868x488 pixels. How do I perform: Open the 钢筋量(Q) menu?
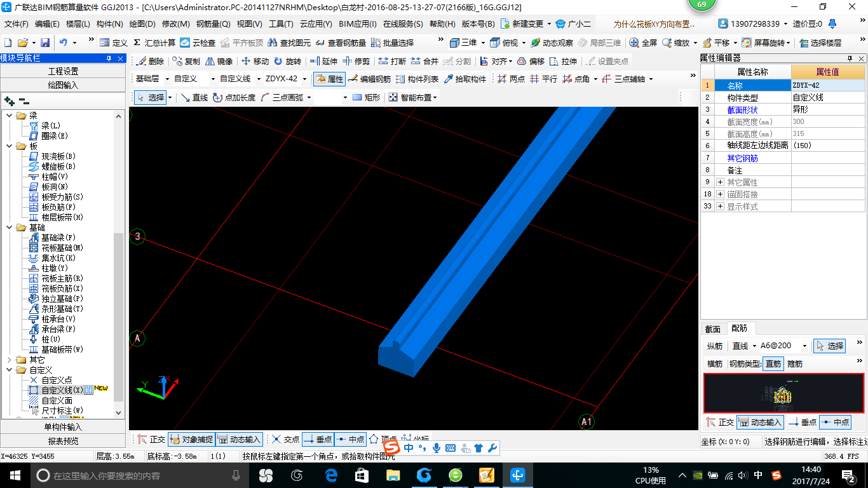pos(213,24)
